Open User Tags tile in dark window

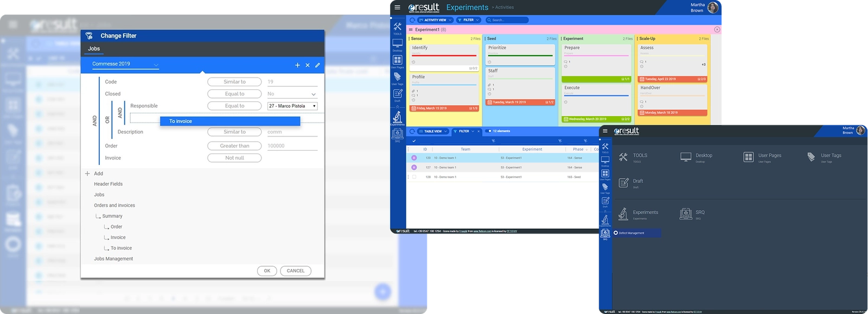point(824,157)
